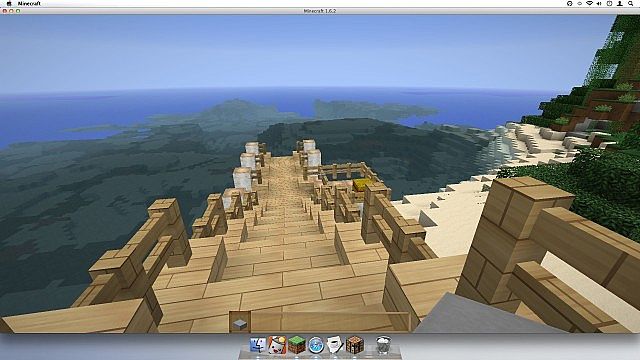Click the yellow block on the pier

363,184
